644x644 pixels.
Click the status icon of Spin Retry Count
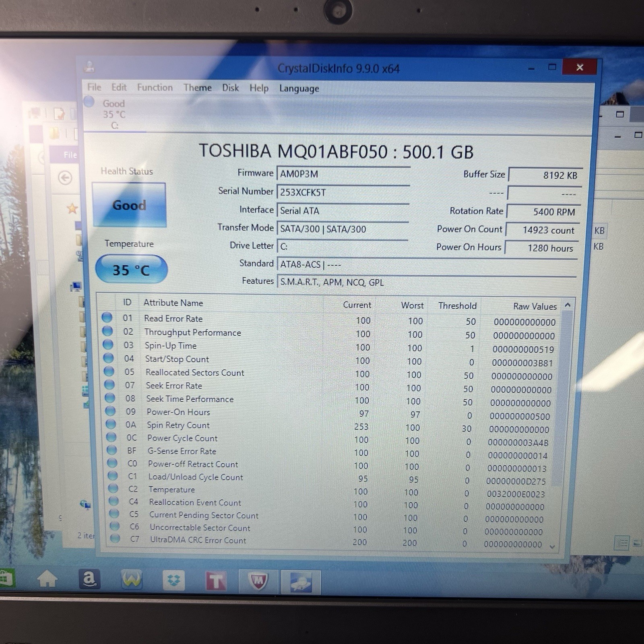click(111, 424)
